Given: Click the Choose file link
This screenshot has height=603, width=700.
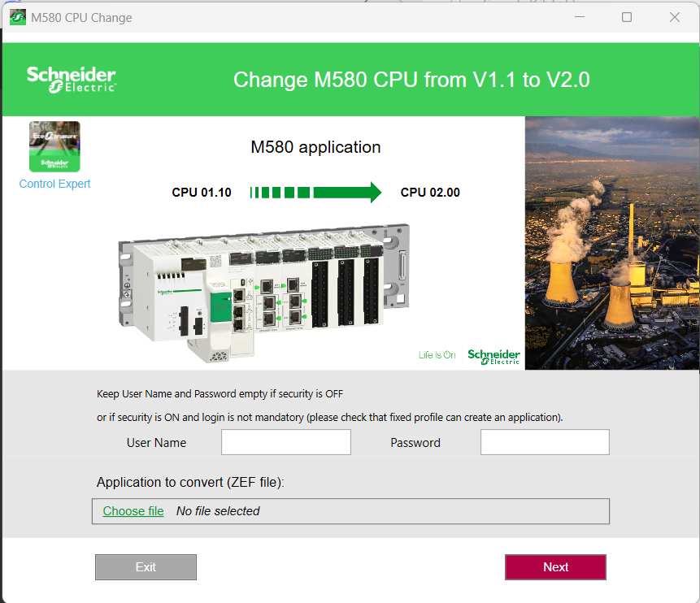Looking at the screenshot, I should (x=133, y=511).
